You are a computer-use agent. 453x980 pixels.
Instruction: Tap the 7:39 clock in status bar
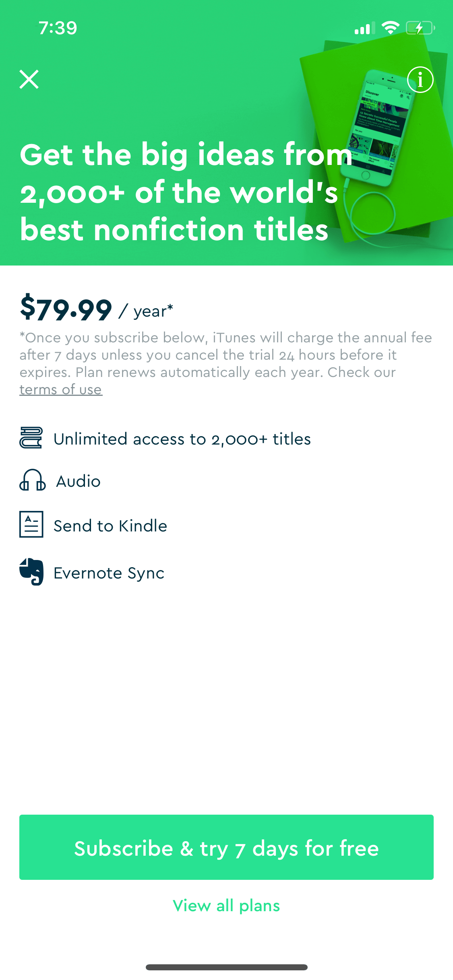pyautogui.click(x=58, y=28)
